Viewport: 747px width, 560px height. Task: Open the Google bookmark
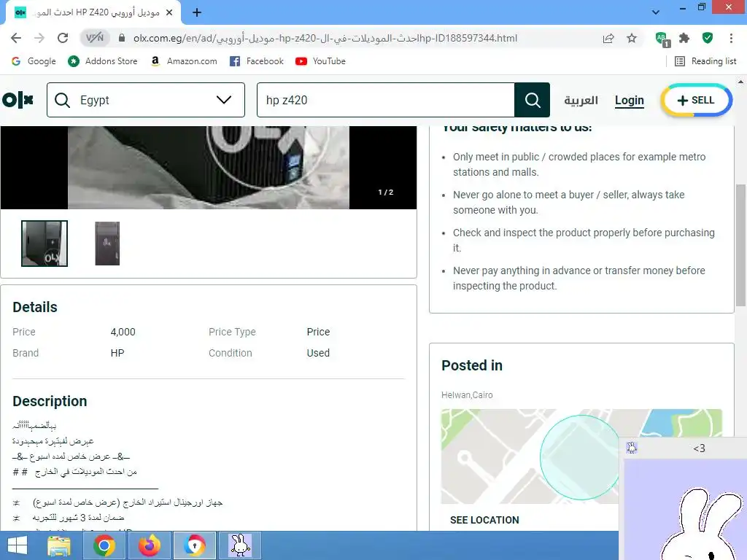point(34,61)
